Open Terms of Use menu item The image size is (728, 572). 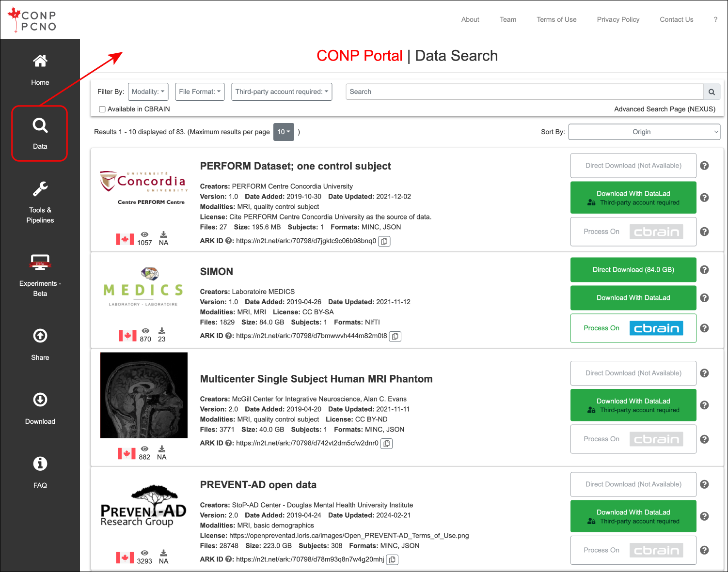(556, 19)
